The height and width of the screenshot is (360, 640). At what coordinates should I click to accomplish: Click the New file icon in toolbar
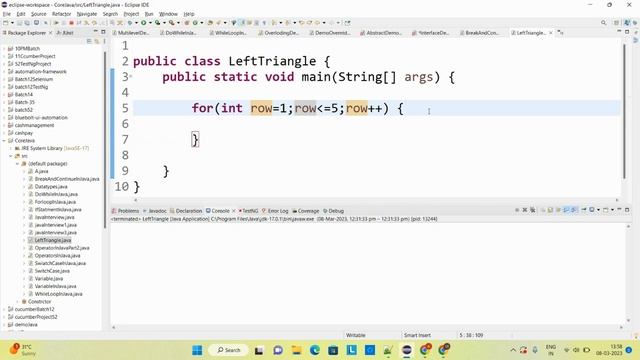pos(6,23)
